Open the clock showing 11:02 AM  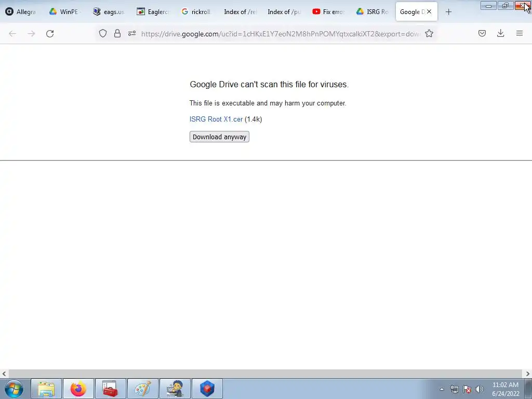pyautogui.click(x=506, y=389)
